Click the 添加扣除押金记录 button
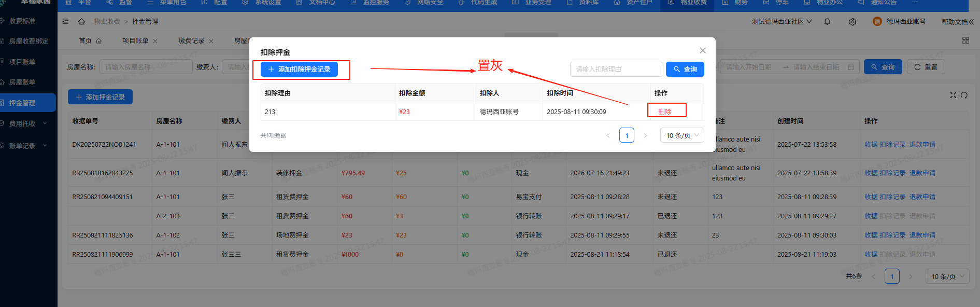Image resolution: width=980 pixels, height=307 pixels. pyautogui.click(x=299, y=69)
